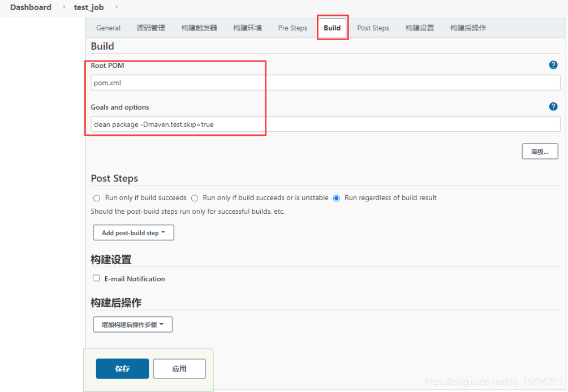Switch to the 构建后操作 tab
568x392 pixels.
click(x=468, y=28)
